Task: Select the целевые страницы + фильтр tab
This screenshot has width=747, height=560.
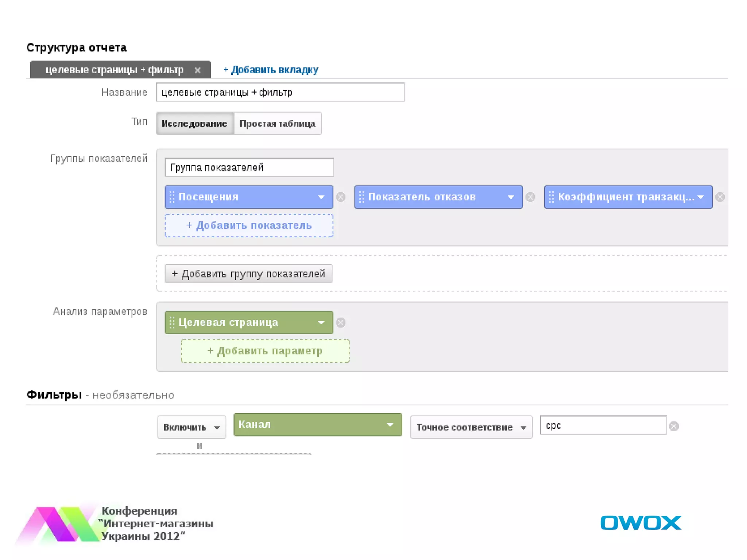Action: coord(114,70)
